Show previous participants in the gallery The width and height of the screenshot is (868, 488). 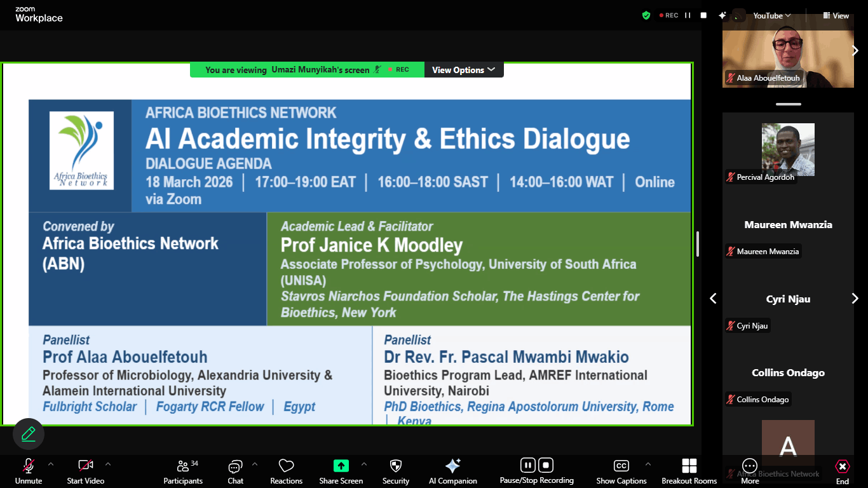click(713, 299)
